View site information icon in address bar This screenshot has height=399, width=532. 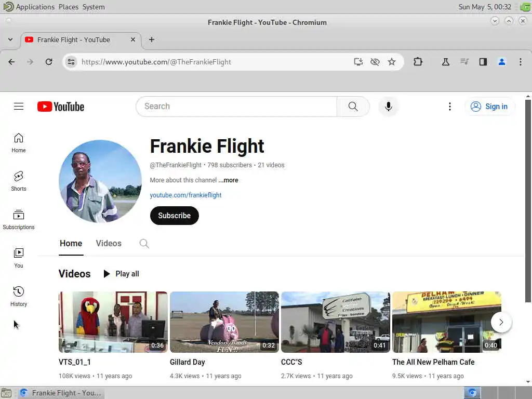pos(71,62)
